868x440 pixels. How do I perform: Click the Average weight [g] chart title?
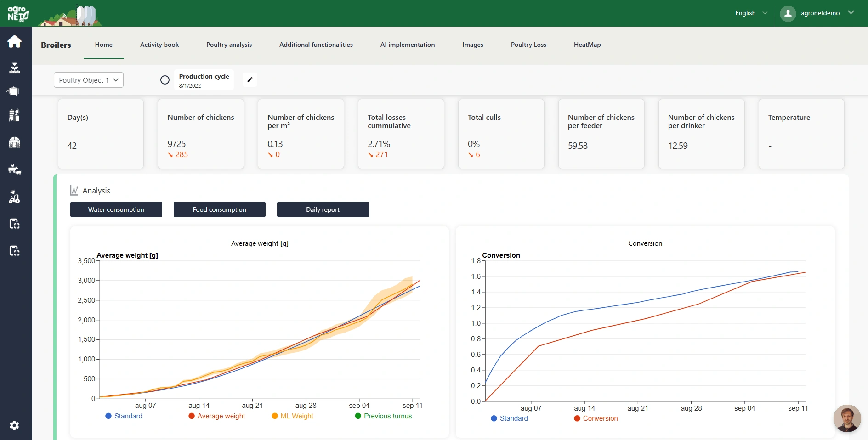pyautogui.click(x=260, y=243)
